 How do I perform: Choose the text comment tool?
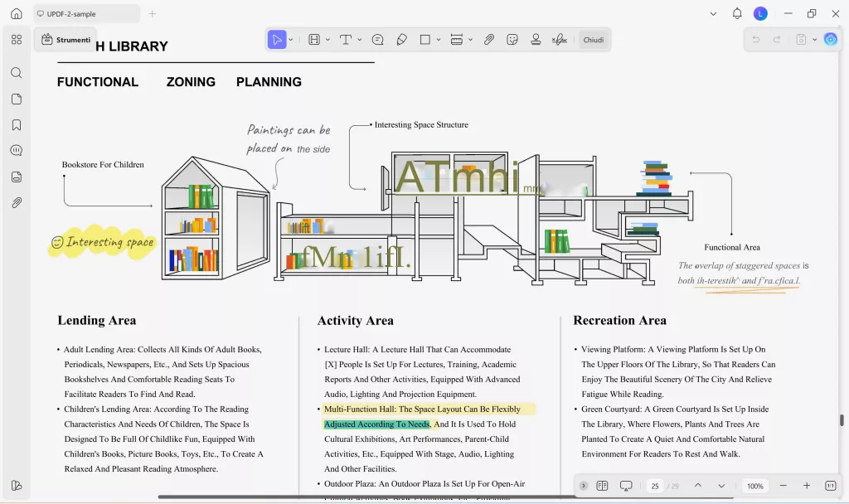point(345,39)
